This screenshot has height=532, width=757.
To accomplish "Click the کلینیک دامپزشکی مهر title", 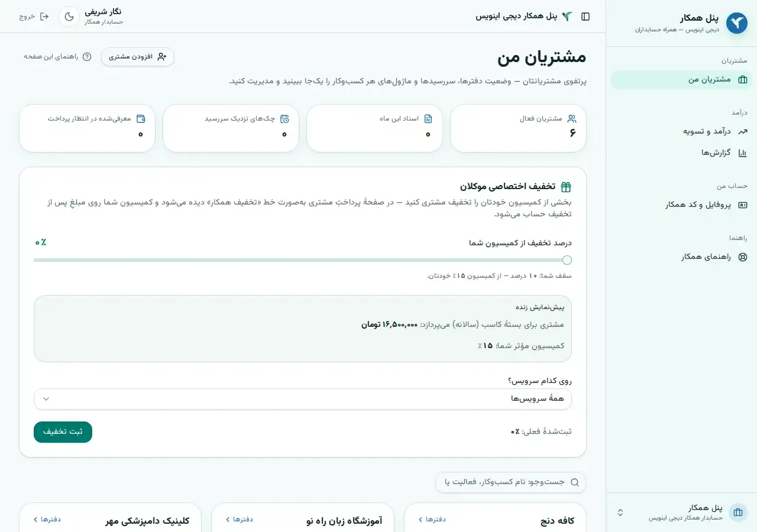I will [x=147, y=521].
